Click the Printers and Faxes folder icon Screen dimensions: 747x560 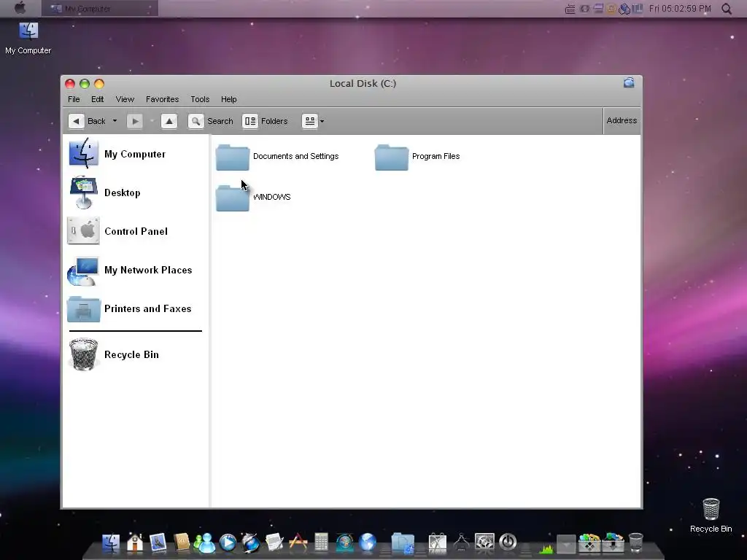(x=84, y=309)
